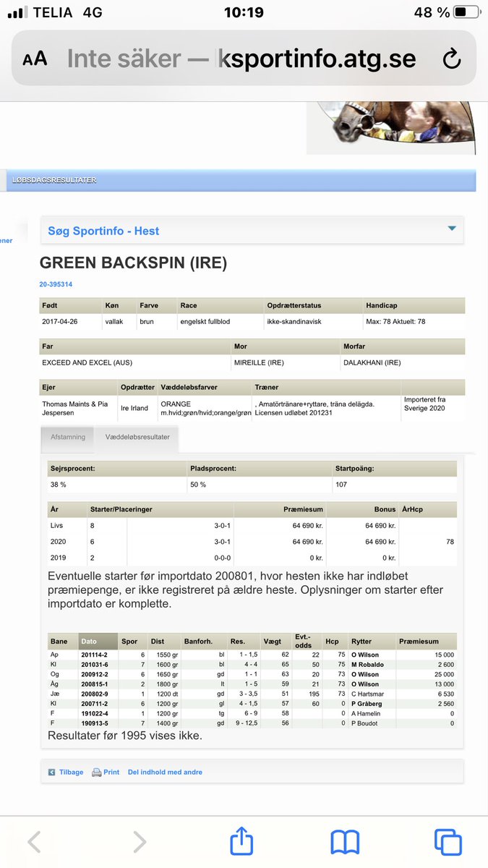Go forward with Safari forward arrow

[x=140, y=843]
